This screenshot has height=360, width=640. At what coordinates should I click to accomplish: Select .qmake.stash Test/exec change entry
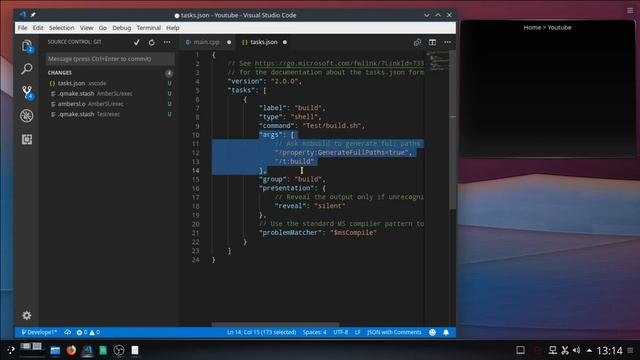pos(109,114)
